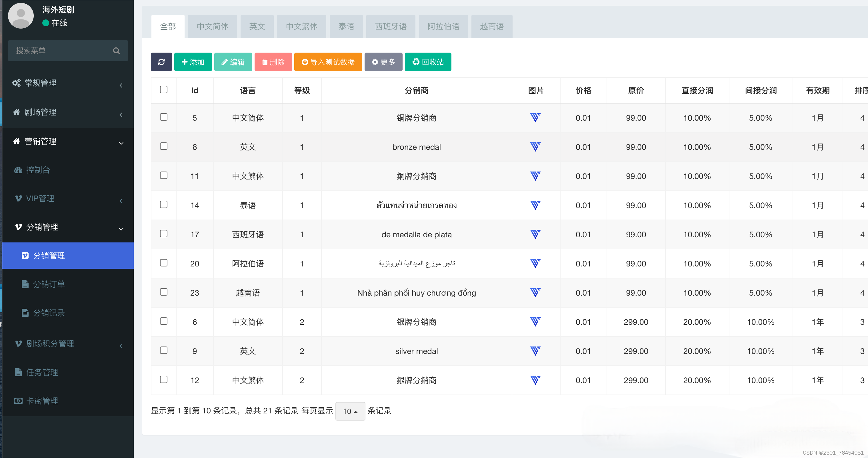
Task: Click image thumbnail for Thai language row
Action: [x=535, y=205]
